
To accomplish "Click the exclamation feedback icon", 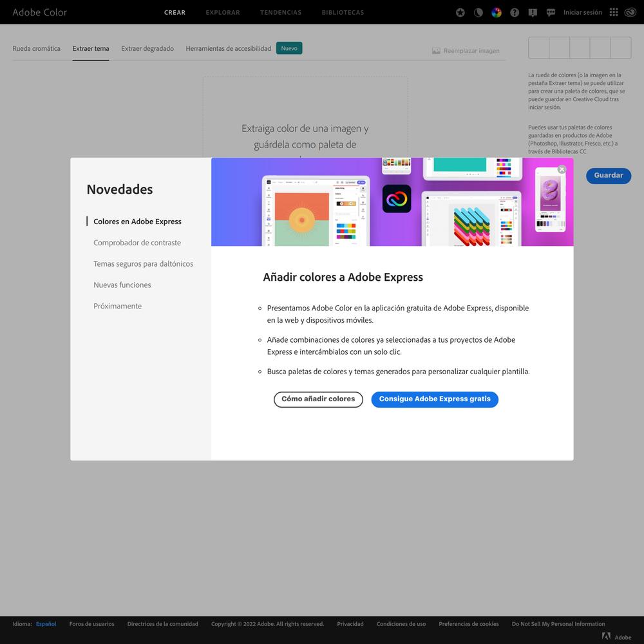I will pyautogui.click(x=533, y=13).
